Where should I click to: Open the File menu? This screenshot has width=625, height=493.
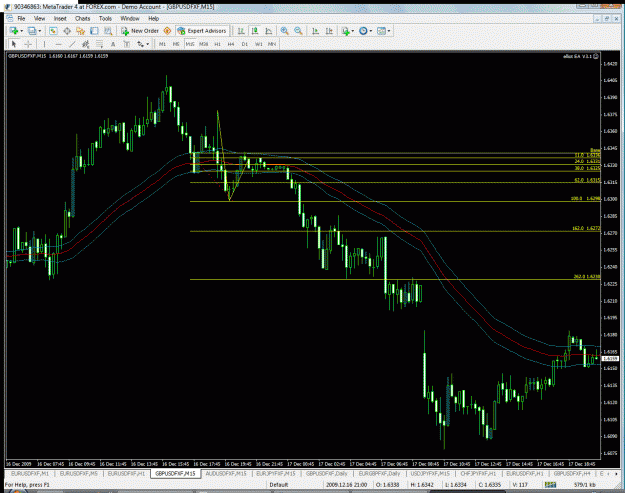coord(21,18)
